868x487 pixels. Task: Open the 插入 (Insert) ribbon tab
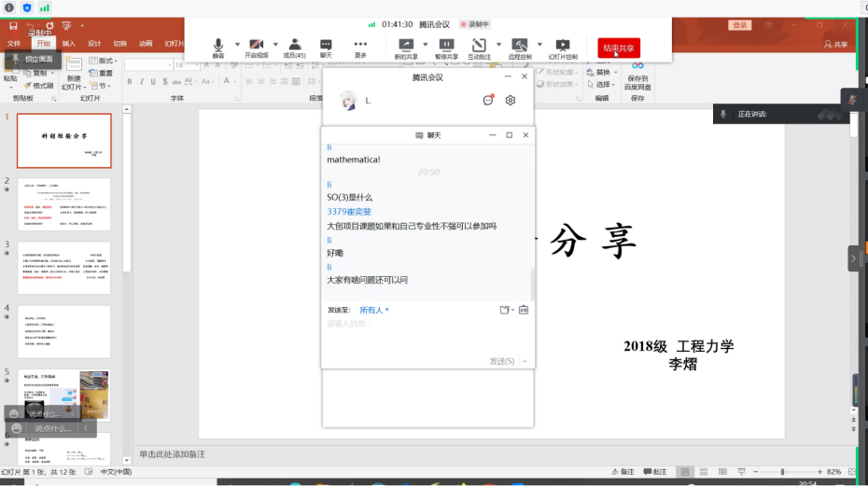pos(69,43)
